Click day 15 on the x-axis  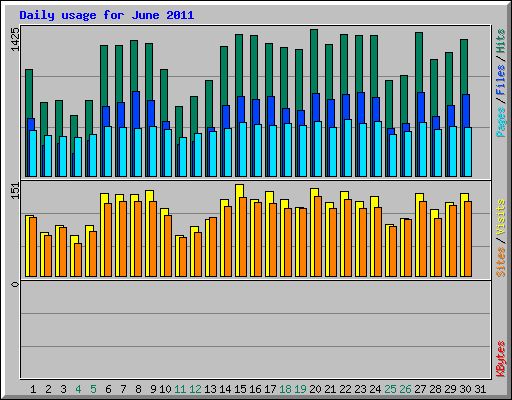[240, 389]
